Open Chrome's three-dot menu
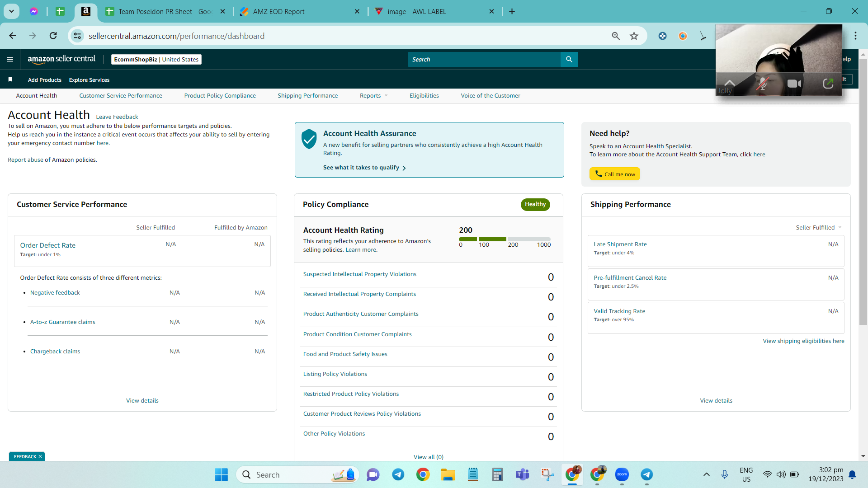Viewport: 868px width, 488px height. pyautogui.click(x=855, y=36)
